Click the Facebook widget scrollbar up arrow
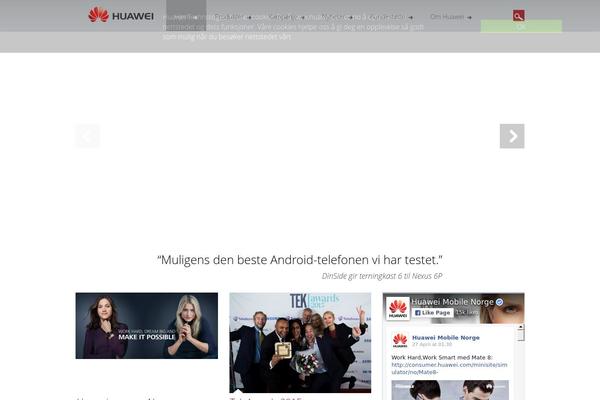Viewport: 600px width, 400px height. [x=520, y=327]
